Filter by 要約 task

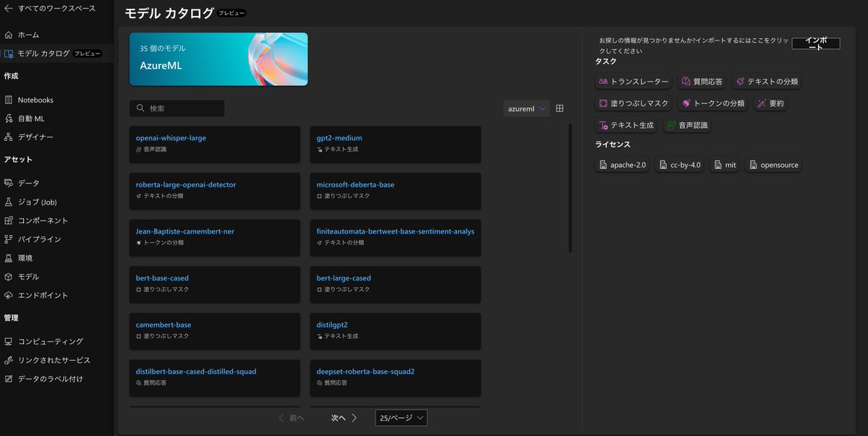770,103
